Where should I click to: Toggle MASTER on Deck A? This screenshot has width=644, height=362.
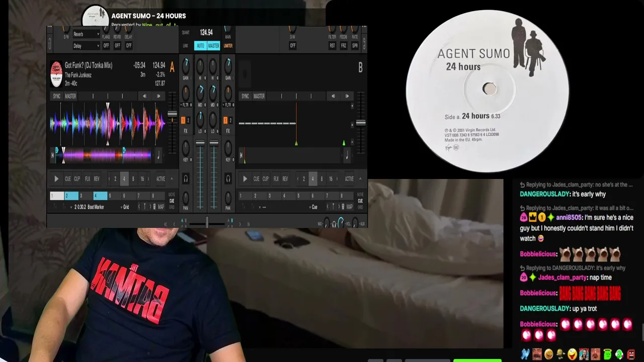[x=70, y=96]
